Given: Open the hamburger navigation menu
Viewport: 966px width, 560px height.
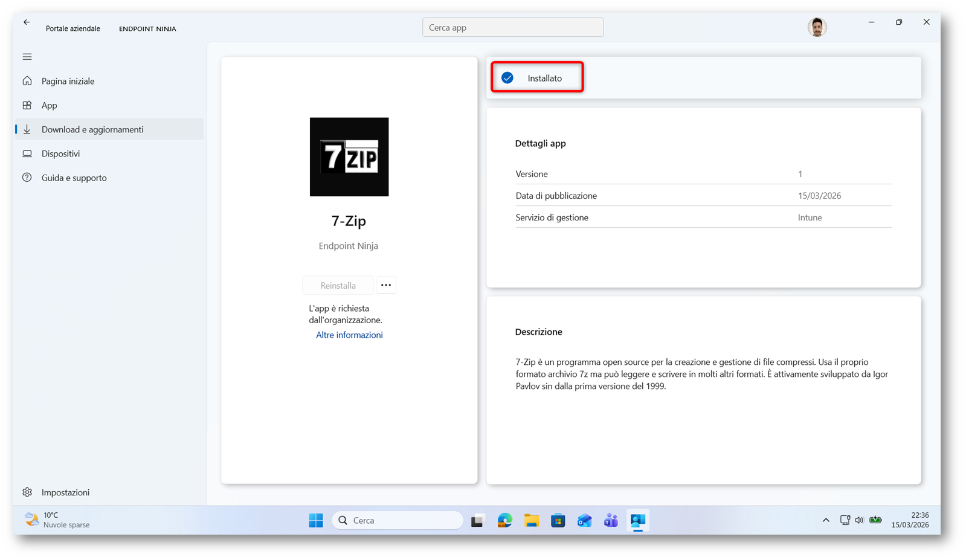Looking at the screenshot, I should coord(27,57).
